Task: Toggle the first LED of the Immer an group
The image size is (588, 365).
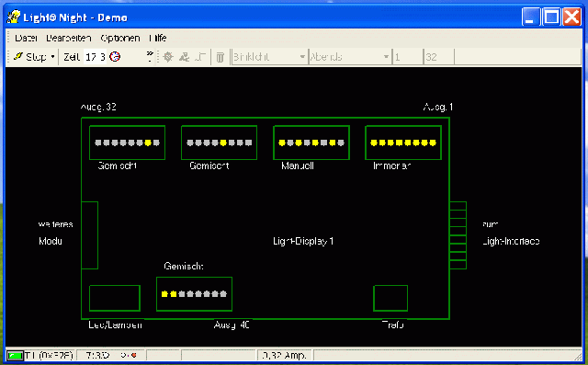Action: tap(374, 143)
